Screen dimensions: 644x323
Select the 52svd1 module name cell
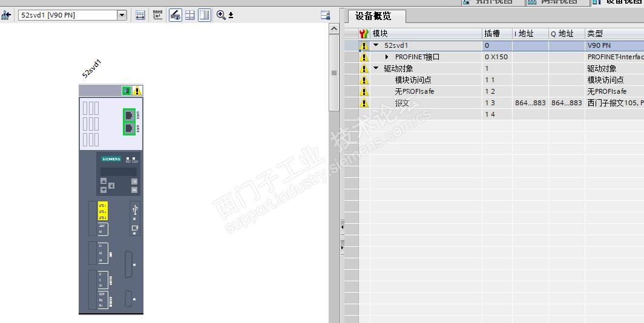click(396, 45)
